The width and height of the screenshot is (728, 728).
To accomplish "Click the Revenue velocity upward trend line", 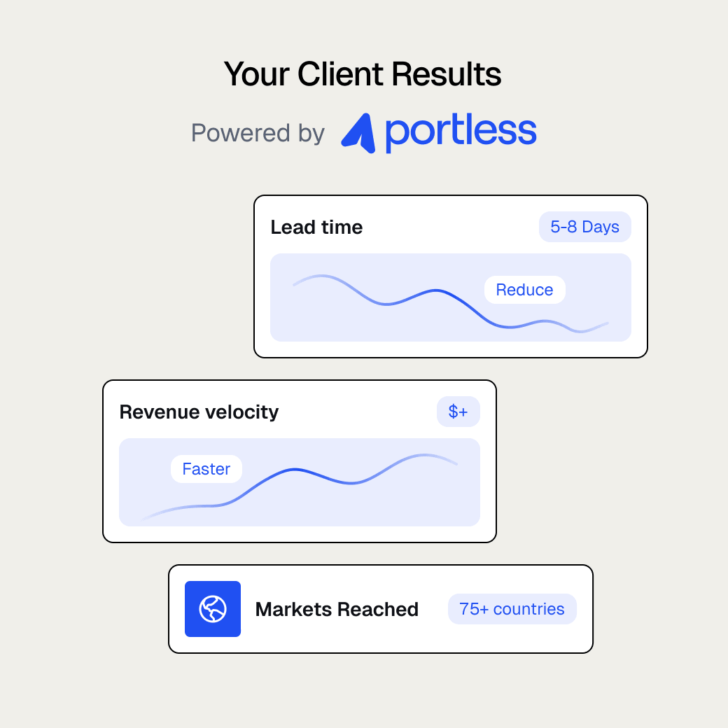I will click(300, 487).
